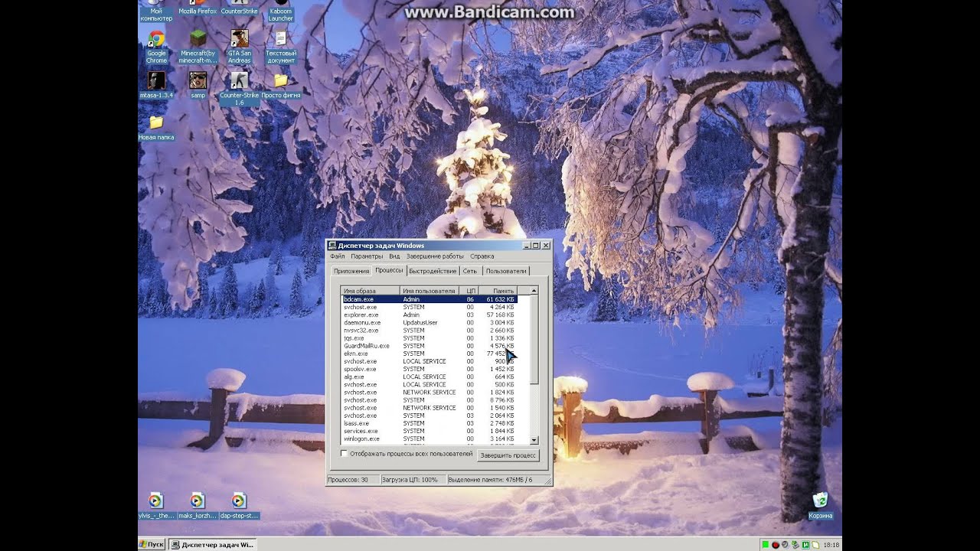Select the lsass.exe process row
Image resolution: width=980 pixels, height=551 pixels.
430,423
